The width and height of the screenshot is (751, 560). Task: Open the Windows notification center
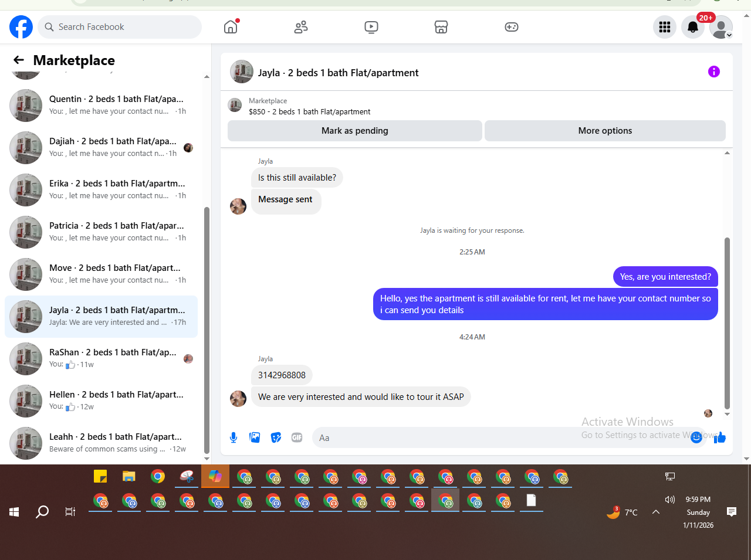coord(732,512)
